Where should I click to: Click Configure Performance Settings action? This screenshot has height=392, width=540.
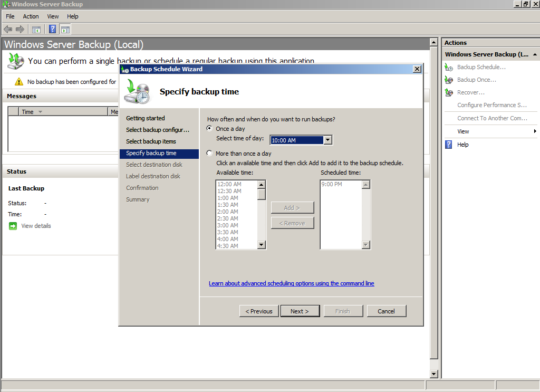pos(492,105)
